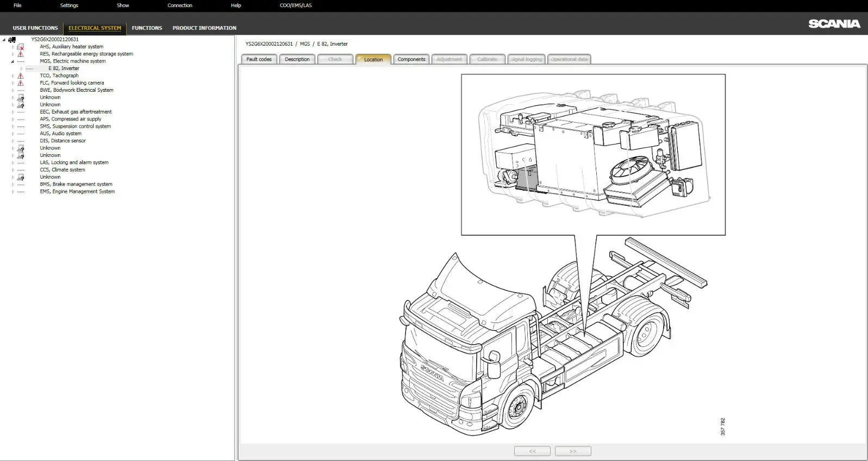Open the Show menu
The image size is (868, 461).
[x=123, y=5]
